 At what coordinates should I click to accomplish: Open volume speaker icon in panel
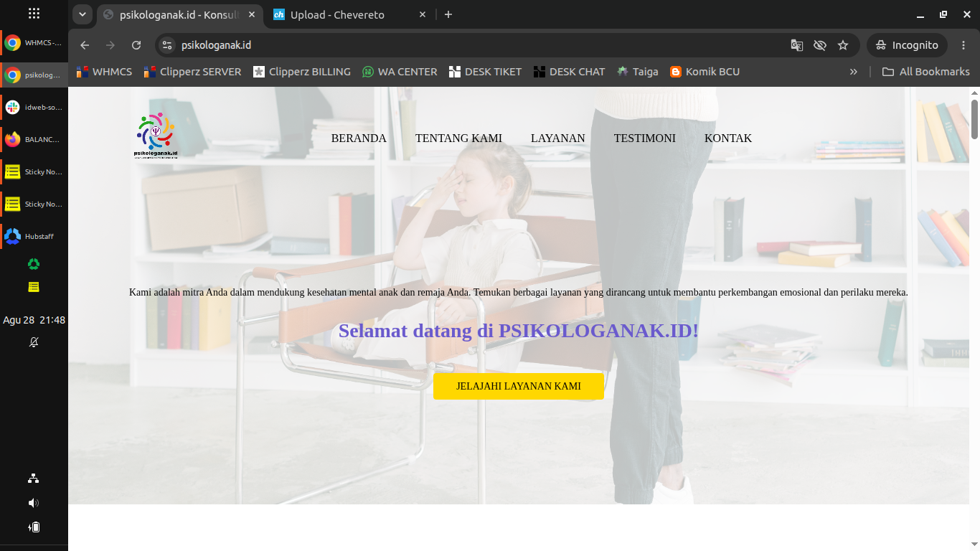(34, 503)
